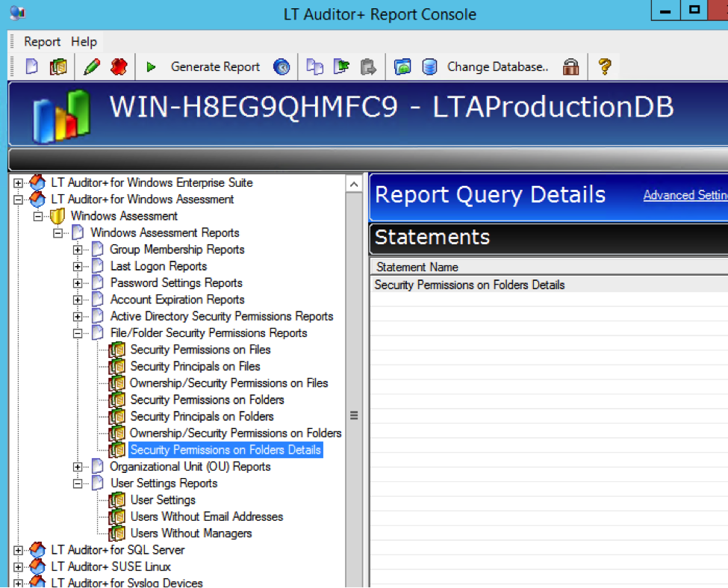Click the report icon beside Users Without Managers
This screenshot has height=588, width=728.
(117, 533)
